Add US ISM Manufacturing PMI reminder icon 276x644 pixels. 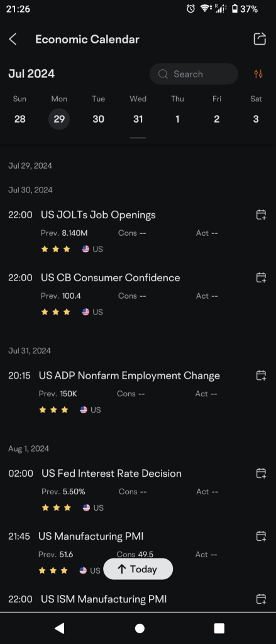pyautogui.click(x=261, y=599)
